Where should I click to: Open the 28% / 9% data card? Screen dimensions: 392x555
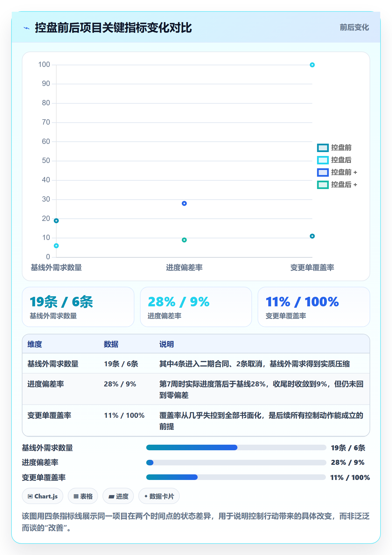tap(196, 307)
